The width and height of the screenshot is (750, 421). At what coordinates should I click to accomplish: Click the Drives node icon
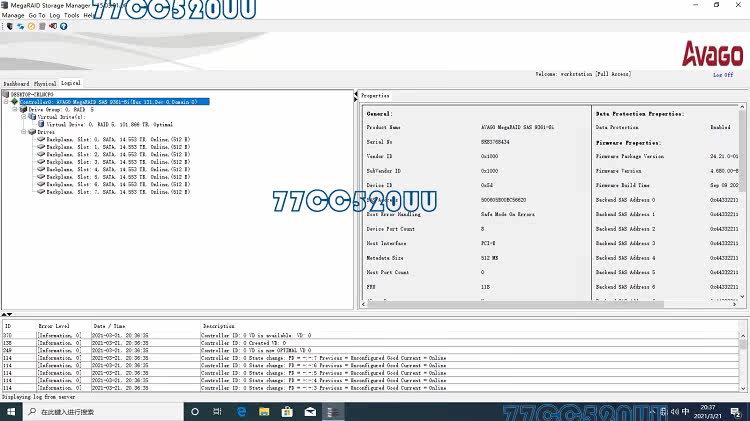(32, 132)
